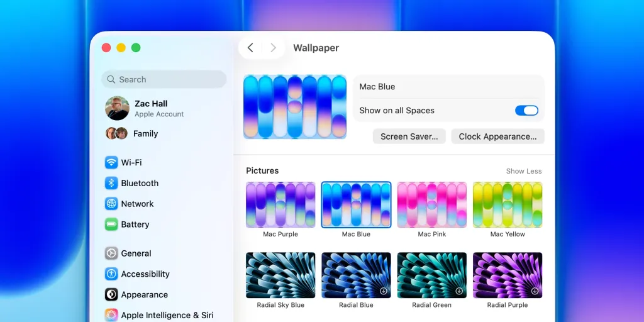
Task: Open Wi-Fi settings icon in sidebar
Action: [111, 162]
